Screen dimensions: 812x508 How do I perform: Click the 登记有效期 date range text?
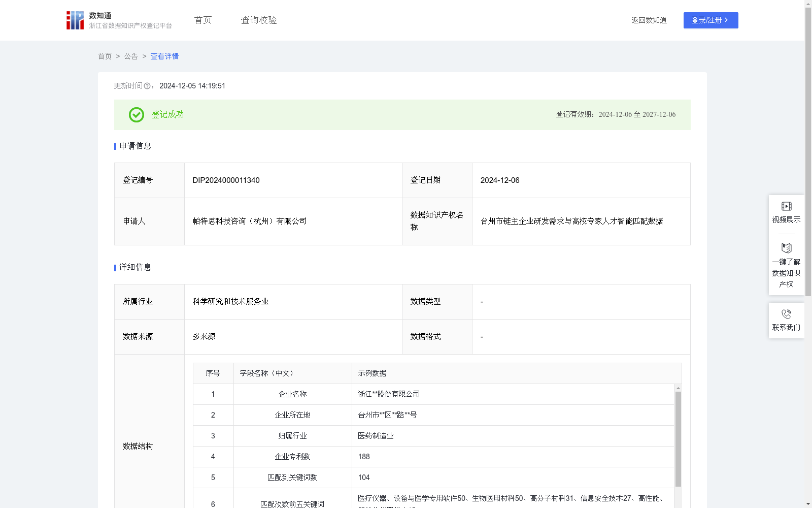[616, 115]
